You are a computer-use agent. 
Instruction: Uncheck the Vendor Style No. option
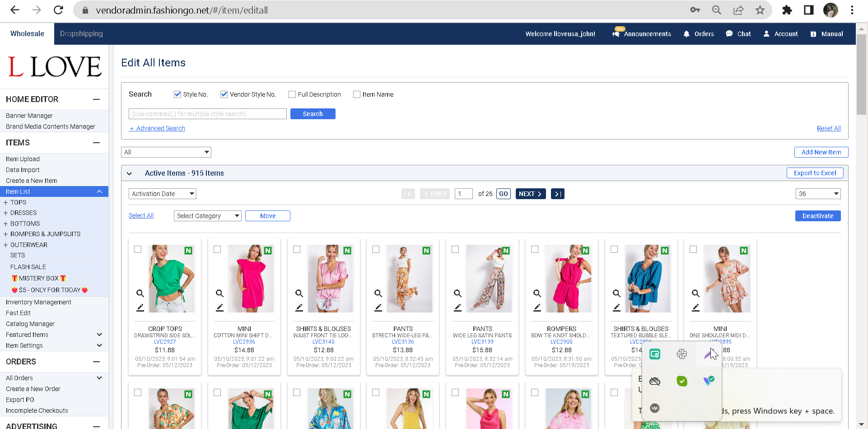tap(224, 94)
